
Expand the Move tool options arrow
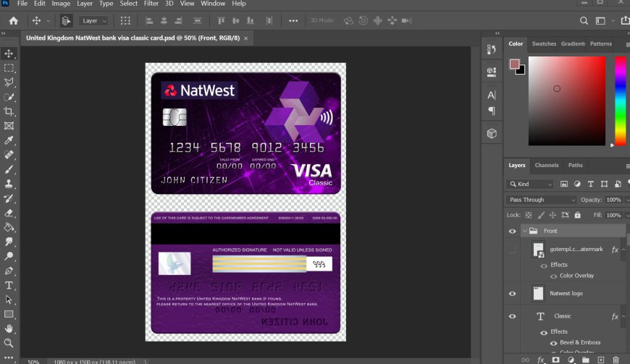tap(49, 21)
